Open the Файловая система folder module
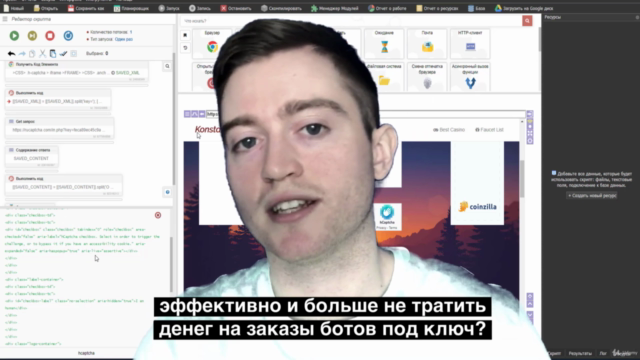640x360 pixels. (x=384, y=77)
